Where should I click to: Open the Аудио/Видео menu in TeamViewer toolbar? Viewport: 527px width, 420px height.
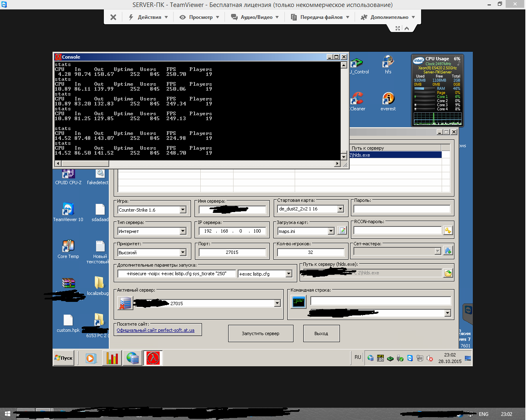coord(255,17)
